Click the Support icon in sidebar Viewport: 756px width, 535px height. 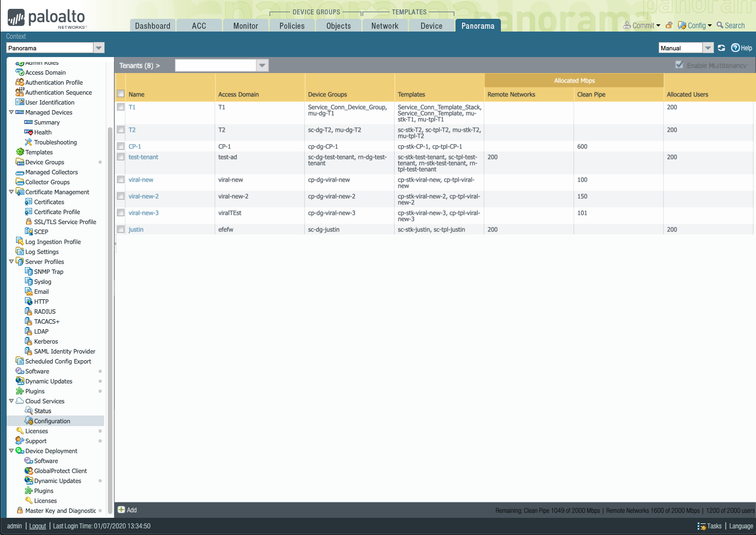click(20, 441)
